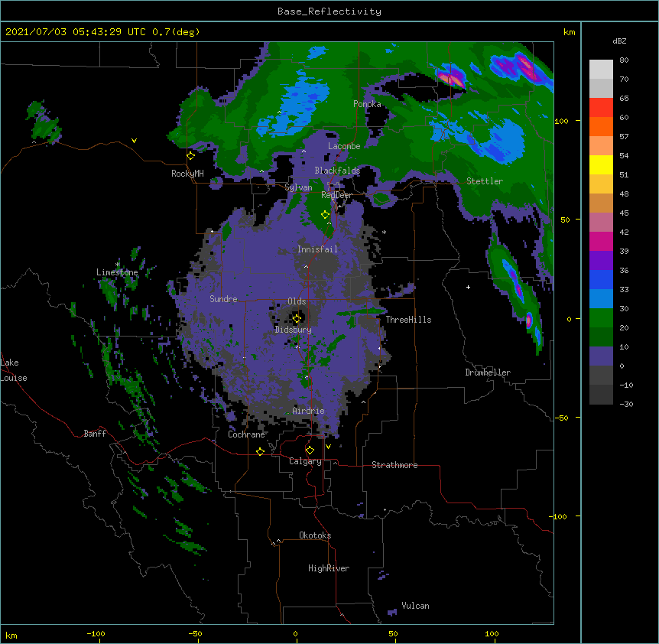Click the Okotoks label
Viewport: 659px width, 644px height.
[315, 535]
